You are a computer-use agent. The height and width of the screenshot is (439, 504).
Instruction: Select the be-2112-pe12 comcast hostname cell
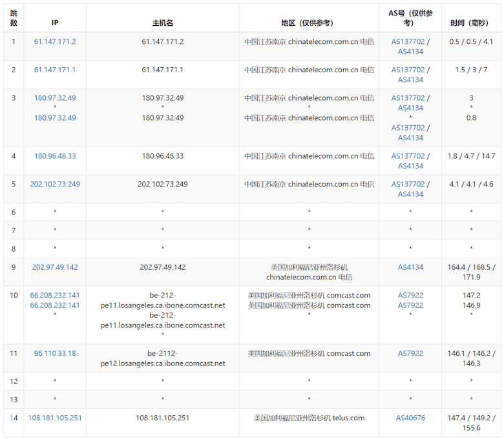(x=162, y=358)
